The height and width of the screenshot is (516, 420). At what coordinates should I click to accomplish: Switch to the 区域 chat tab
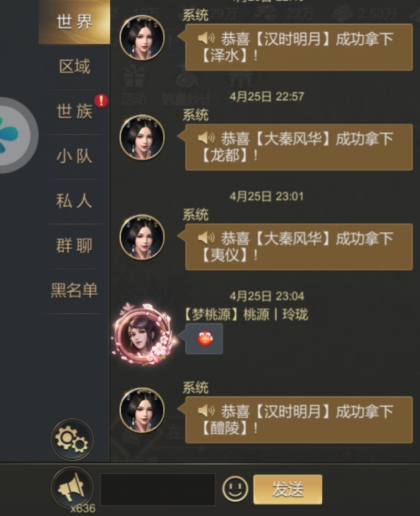(x=75, y=67)
